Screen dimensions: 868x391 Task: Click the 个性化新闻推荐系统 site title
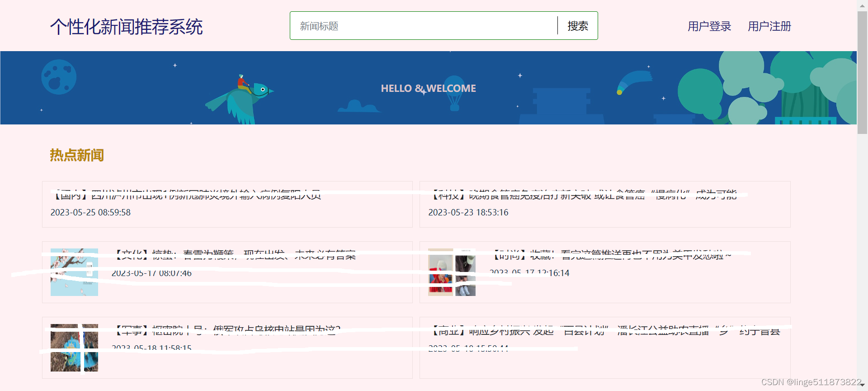click(126, 27)
